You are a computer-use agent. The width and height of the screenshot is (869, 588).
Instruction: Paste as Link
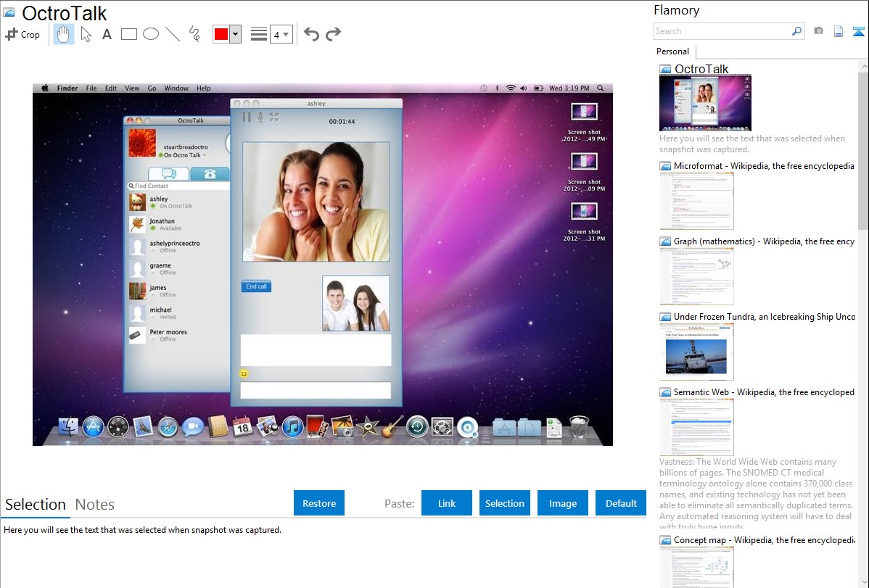tap(447, 503)
